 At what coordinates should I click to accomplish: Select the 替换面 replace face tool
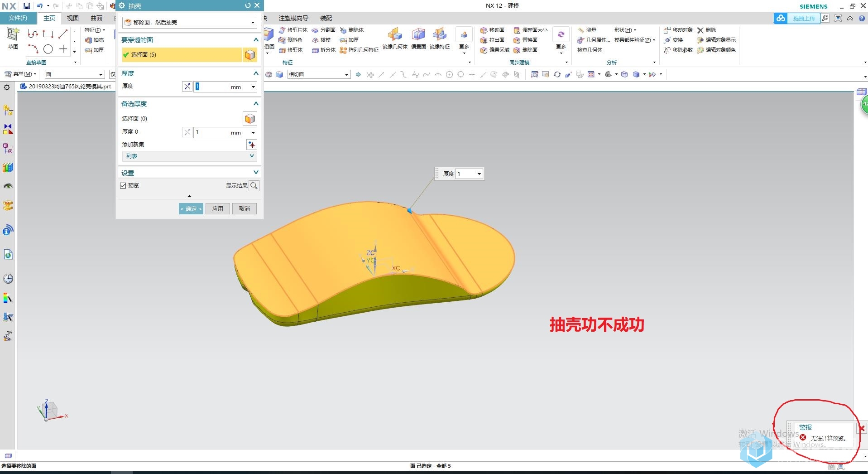point(525,40)
